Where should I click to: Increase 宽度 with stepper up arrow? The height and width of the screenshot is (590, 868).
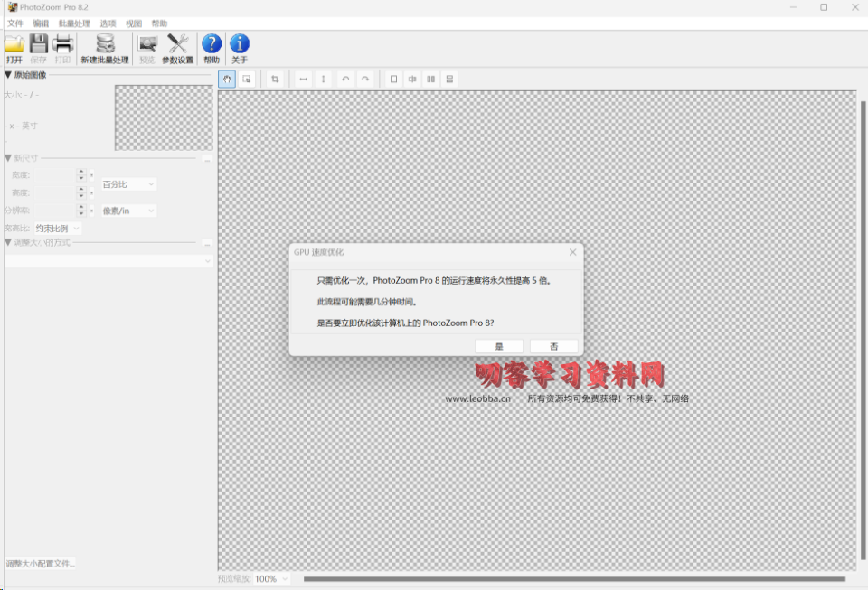[x=81, y=172]
